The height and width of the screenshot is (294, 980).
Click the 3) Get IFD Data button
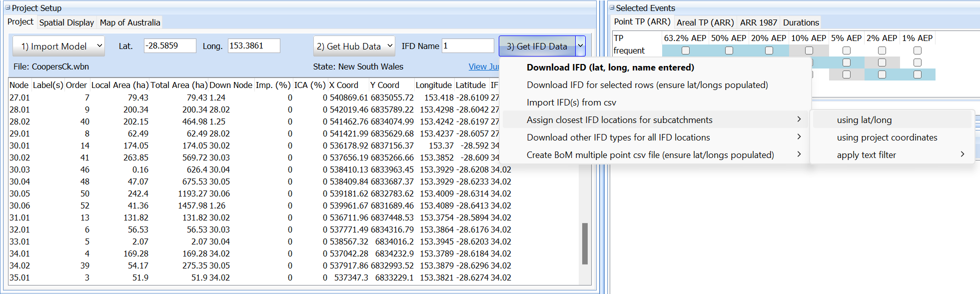[537, 46]
